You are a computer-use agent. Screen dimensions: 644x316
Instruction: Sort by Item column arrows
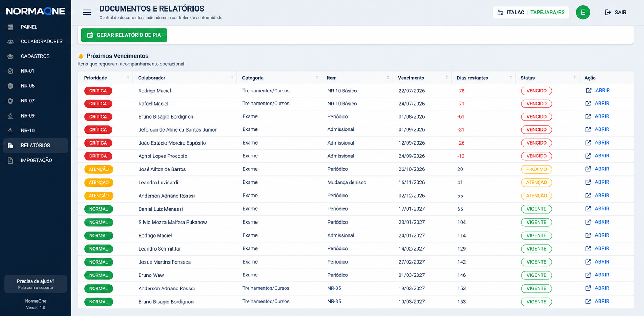388,78
